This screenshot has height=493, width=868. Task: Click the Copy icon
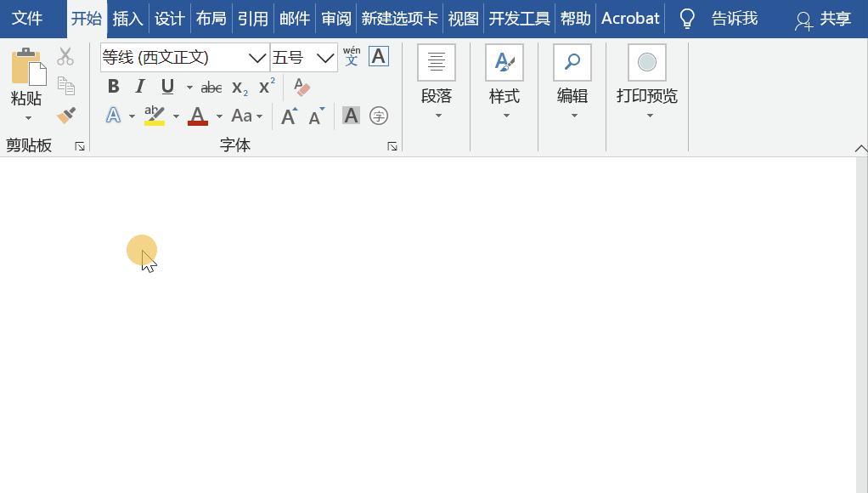pyautogui.click(x=65, y=85)
